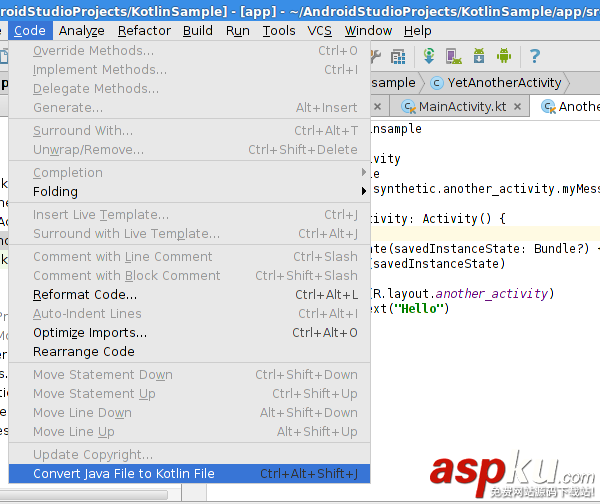Open the Run menu
Image resolution: width=600 pixels, height=504 pixels.
click(238, 31)
